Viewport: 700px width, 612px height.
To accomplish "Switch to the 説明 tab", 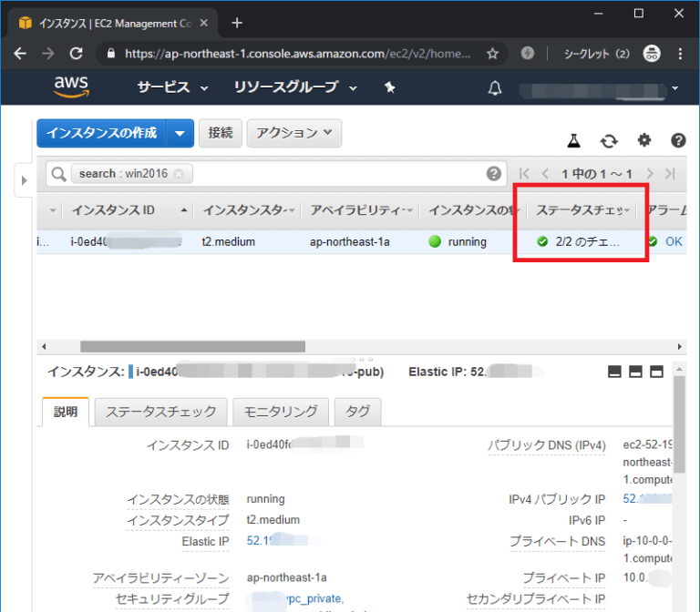I will click(x=66, y=412).
